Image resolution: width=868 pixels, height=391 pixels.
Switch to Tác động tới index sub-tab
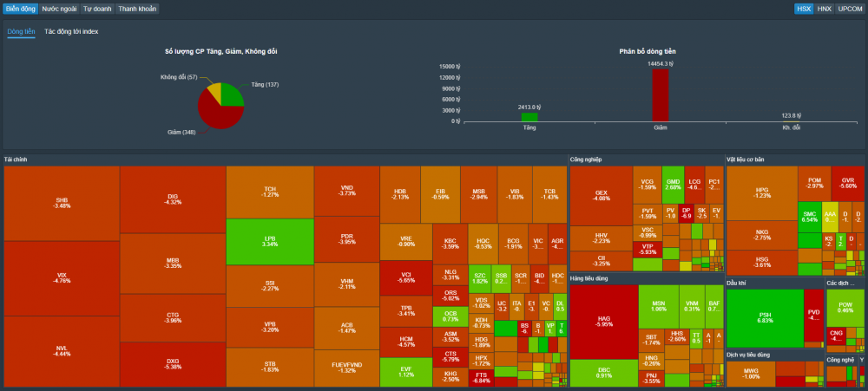pyautogui.click(x=71, y=32)
